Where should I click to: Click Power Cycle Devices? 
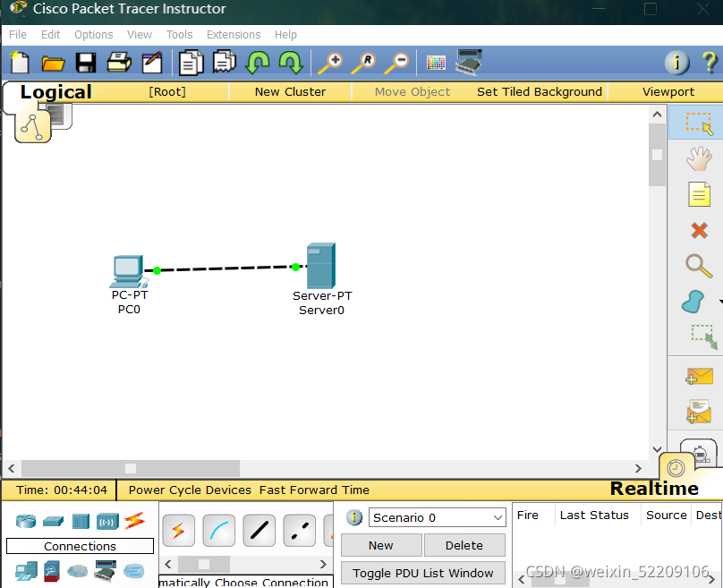[x=190, y=490]
